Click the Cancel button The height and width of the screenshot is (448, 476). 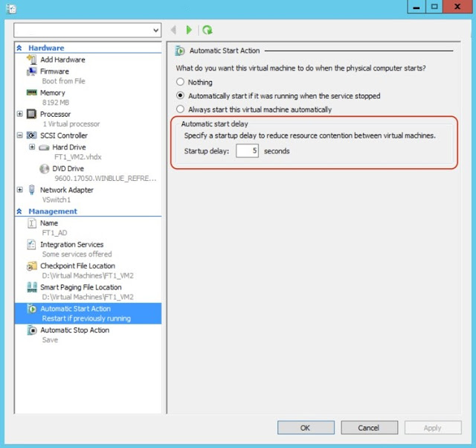pos(369,428)
